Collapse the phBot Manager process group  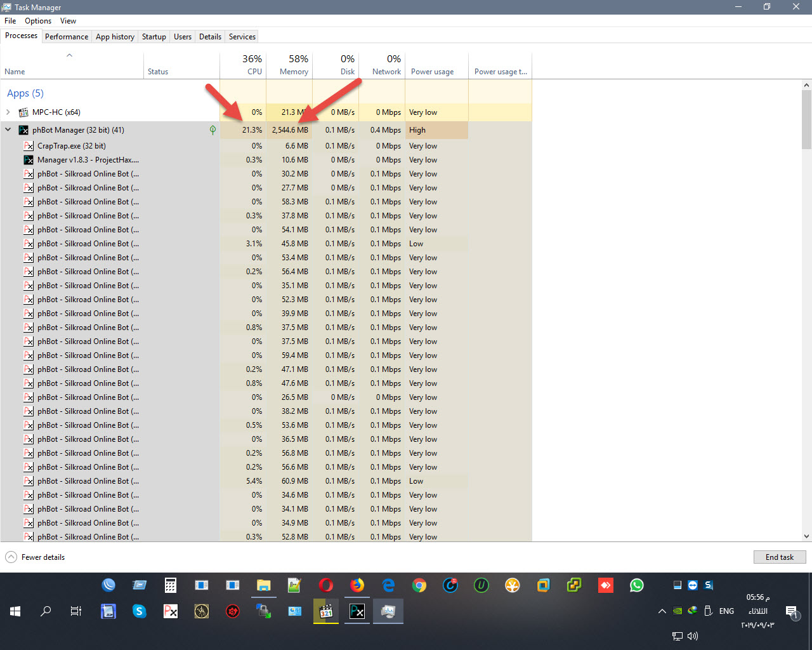point(8,130)
